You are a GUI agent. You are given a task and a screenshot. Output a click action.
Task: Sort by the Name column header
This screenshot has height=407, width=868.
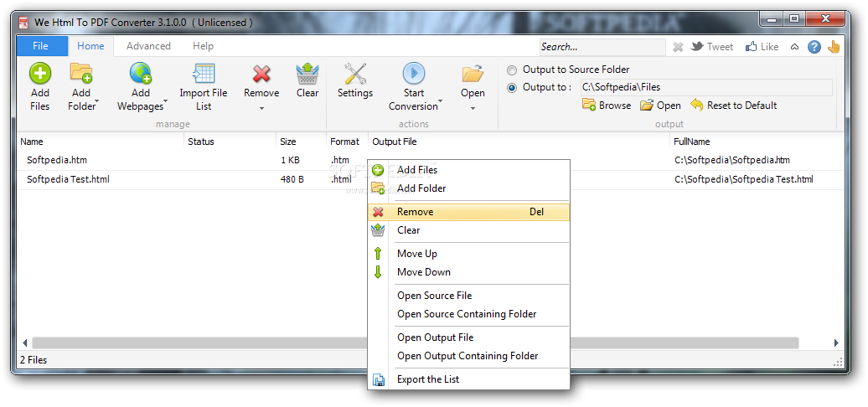tap(101, 142)
